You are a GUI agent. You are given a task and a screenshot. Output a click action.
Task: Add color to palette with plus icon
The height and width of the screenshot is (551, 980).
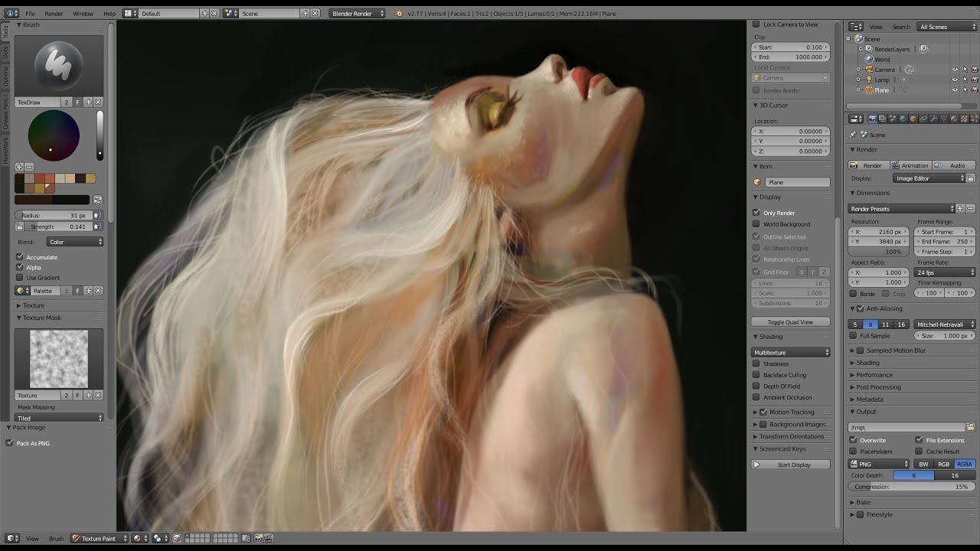[x=19, y=167]
